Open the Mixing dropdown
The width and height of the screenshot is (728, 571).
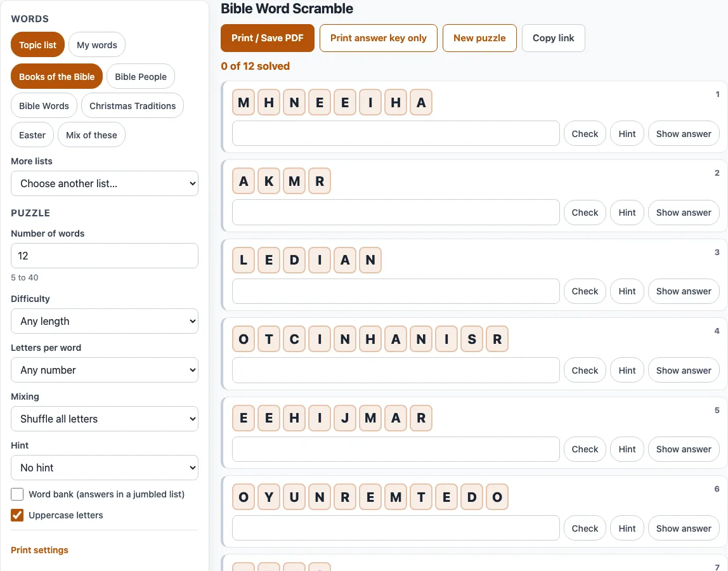(105, 419)
